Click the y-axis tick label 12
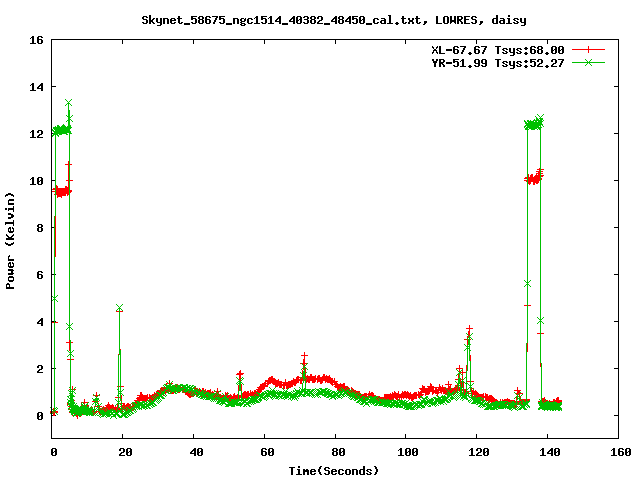This screenshot has width=640, height=480. pos(36,134)
